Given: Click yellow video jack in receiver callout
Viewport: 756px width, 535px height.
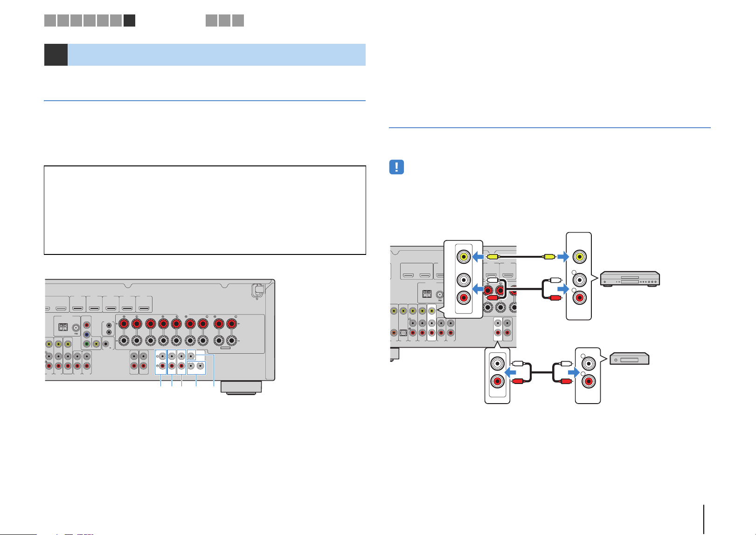Looking at the screenshot, I should [464, 256].
